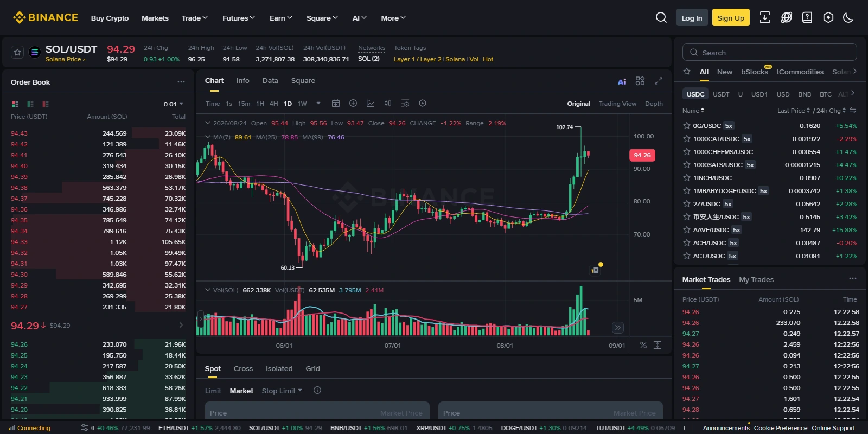Image resolution: width=868 pixels, height=434 pixels.
Task: Open the order info icon beside Stop Limit
Action: tap(317, 390)
